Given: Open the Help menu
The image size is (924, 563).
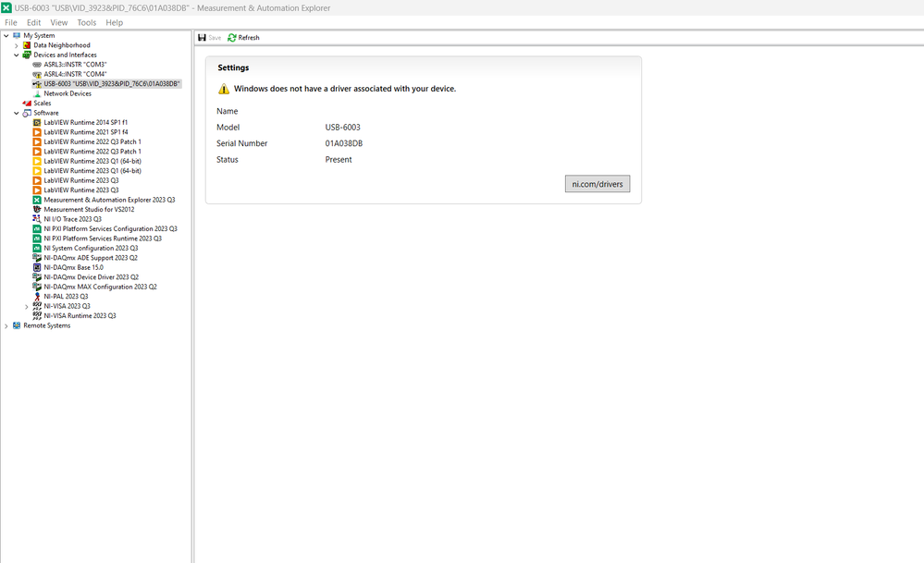Looking at the screenshot, I should click(115, 22).
